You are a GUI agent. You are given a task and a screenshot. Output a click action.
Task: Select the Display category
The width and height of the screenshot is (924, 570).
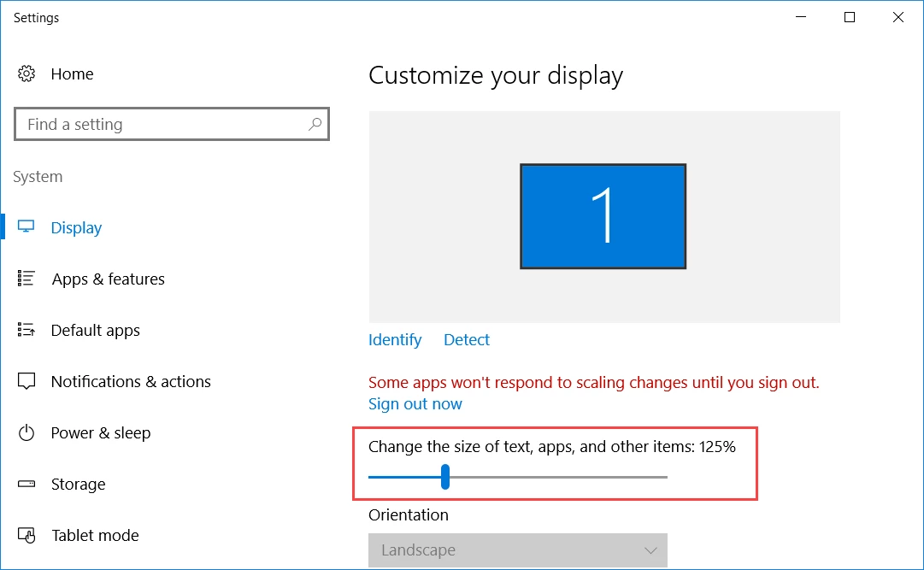coord(76,227)
